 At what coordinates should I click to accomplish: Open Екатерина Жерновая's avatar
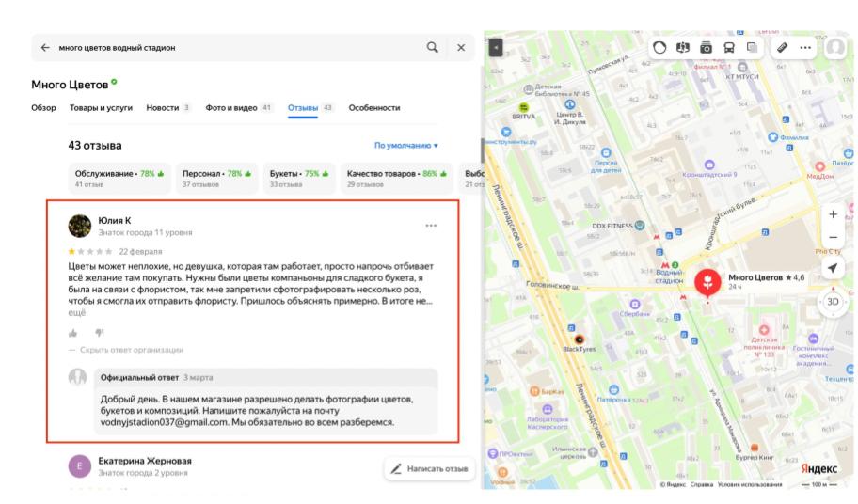79,466
